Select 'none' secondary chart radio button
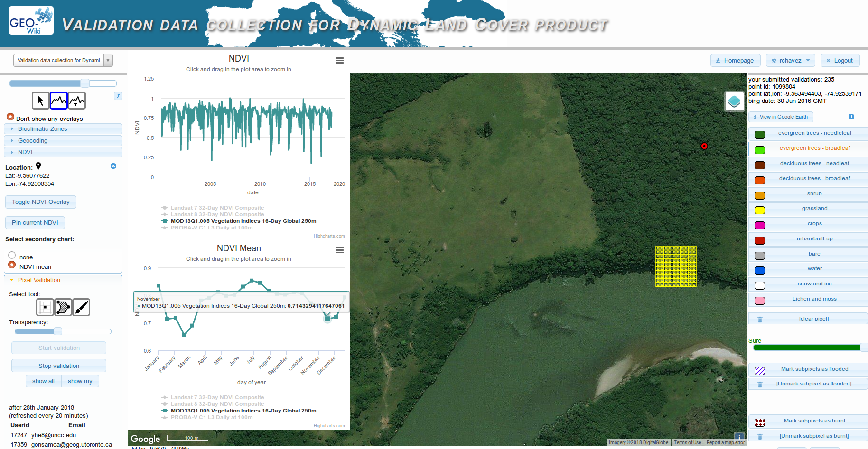Viewport: 868px width, 449px height. pos(12,256)
